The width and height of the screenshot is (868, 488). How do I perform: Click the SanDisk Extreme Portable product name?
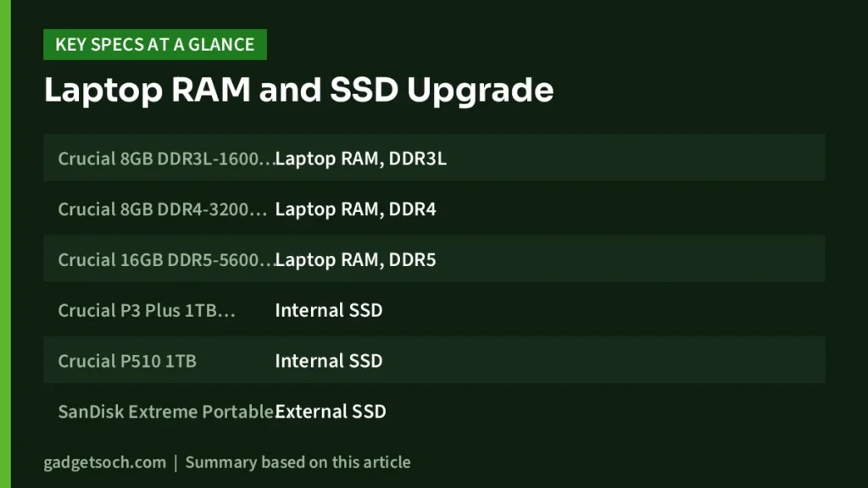tap(166, 412)
